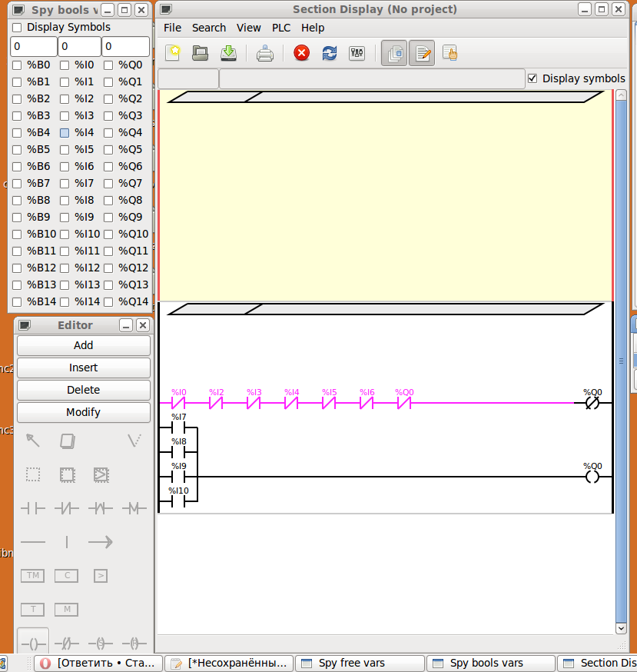Enable the %Q0 output checkbox
The width and height of the screenshot is (637, 672).
click(108, 65)
